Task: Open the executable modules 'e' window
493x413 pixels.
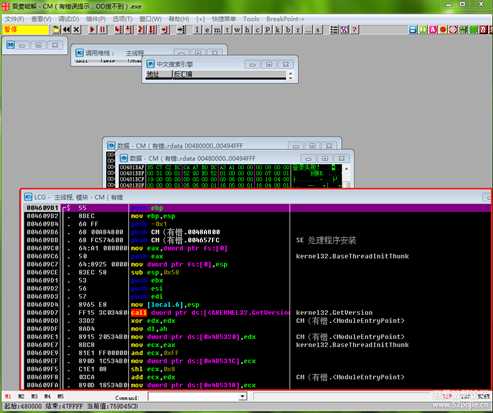Action: [x=207, y=30]
